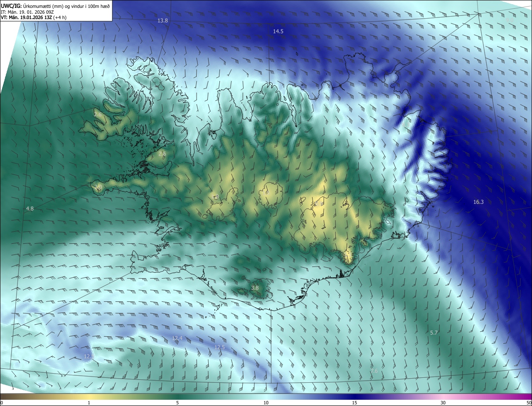Click the '50' tick at the end of the color scale

pos(529,403)
